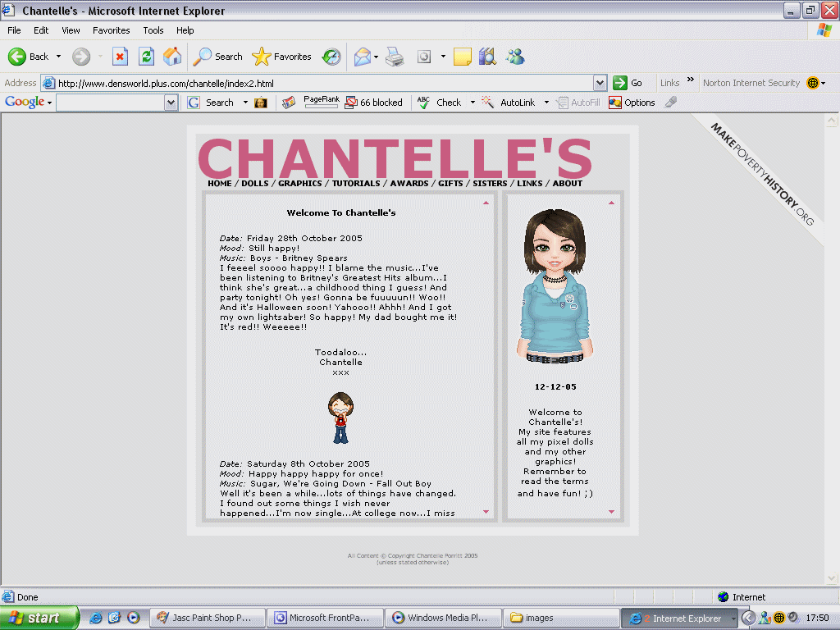This screenshot has height=630, width=840.
Task: Open the Favorites menu
Action: [x=111, y=30]
